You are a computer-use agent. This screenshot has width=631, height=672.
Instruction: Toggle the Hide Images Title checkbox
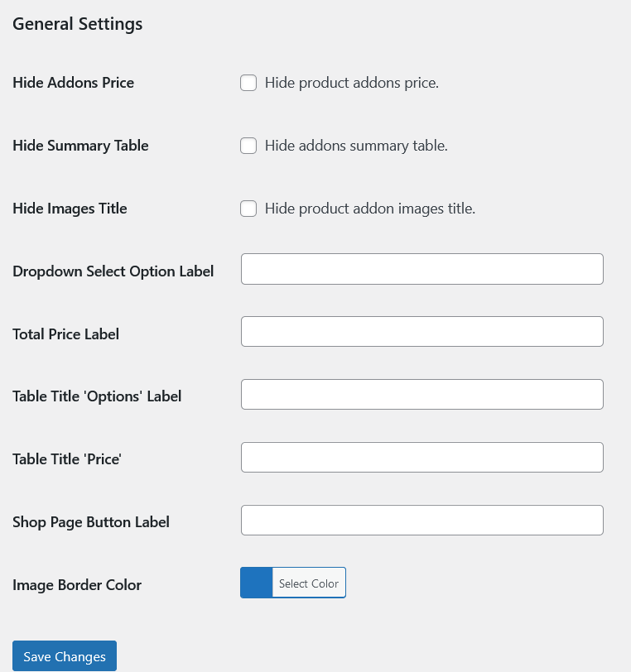click(248, 209)
